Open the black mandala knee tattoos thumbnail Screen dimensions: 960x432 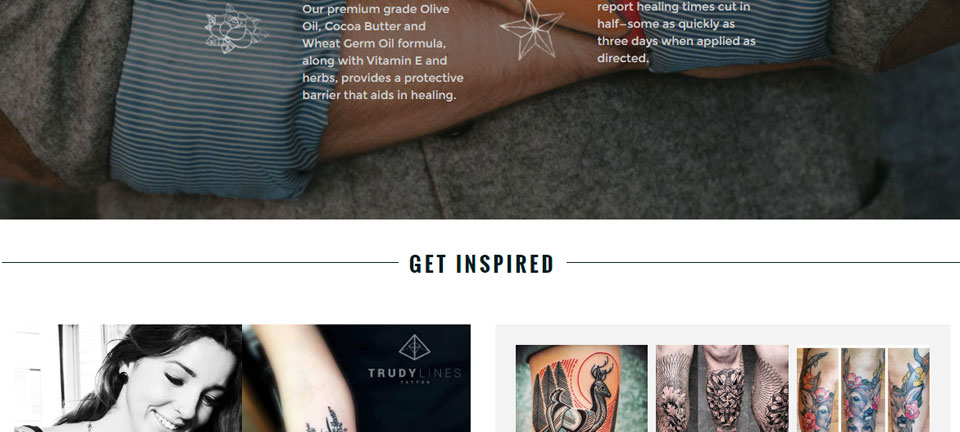[x=722, y=389]
